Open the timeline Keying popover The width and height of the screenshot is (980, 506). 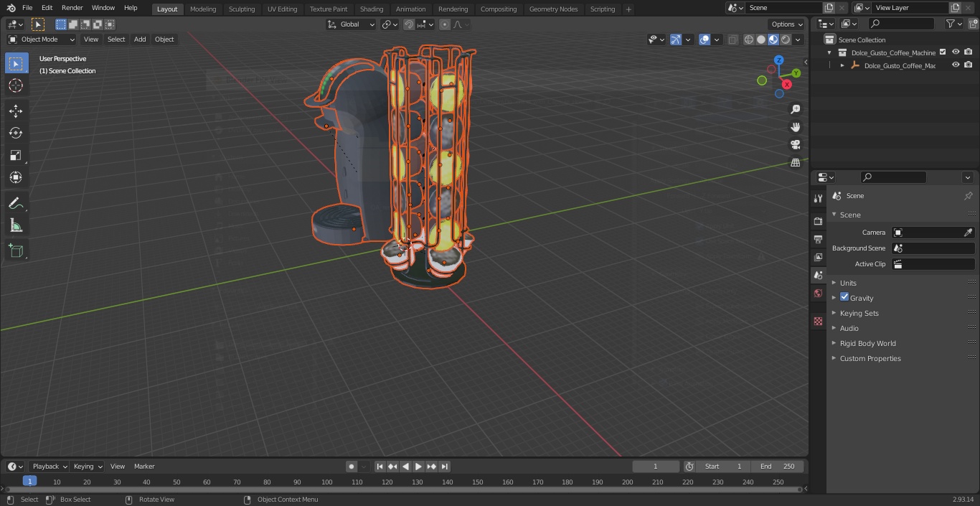(x=88, y=467)
